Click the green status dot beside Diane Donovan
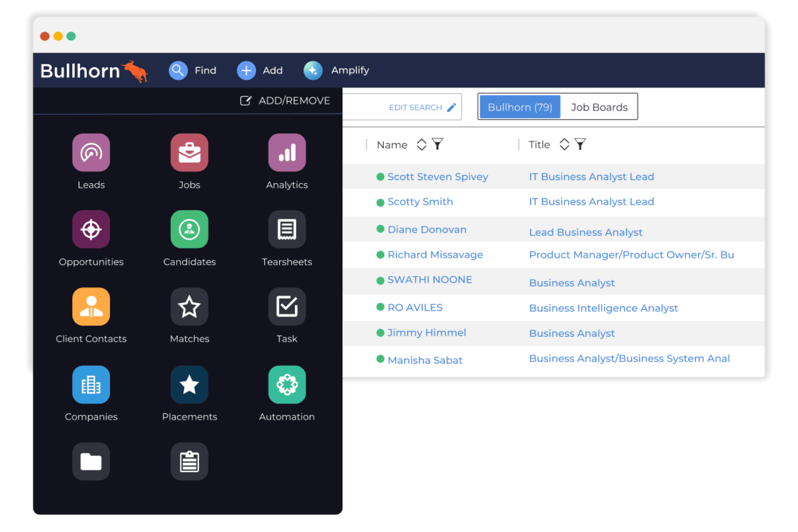This screenshot has height=532, width=798. (380, 229)
